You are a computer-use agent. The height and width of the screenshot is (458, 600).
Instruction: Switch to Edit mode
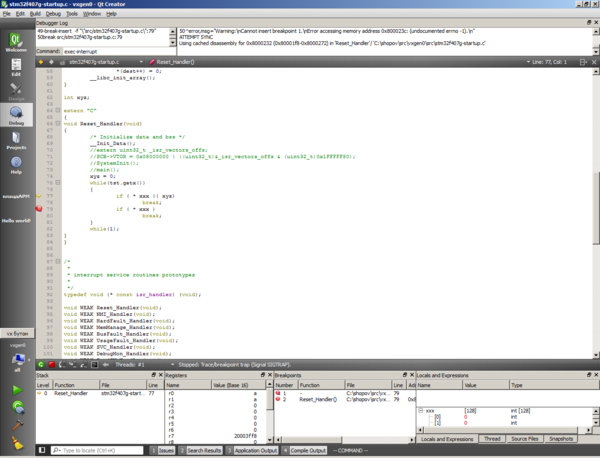coord(16,67)
